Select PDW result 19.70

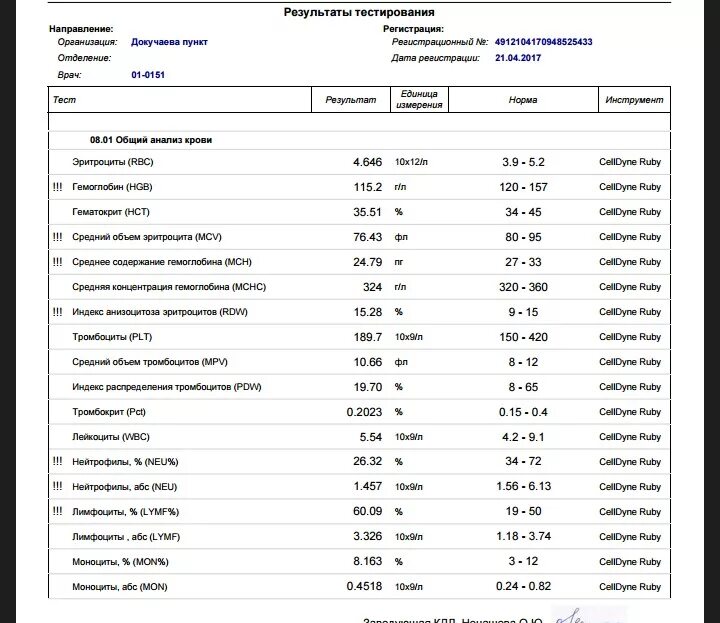point(367,387)
